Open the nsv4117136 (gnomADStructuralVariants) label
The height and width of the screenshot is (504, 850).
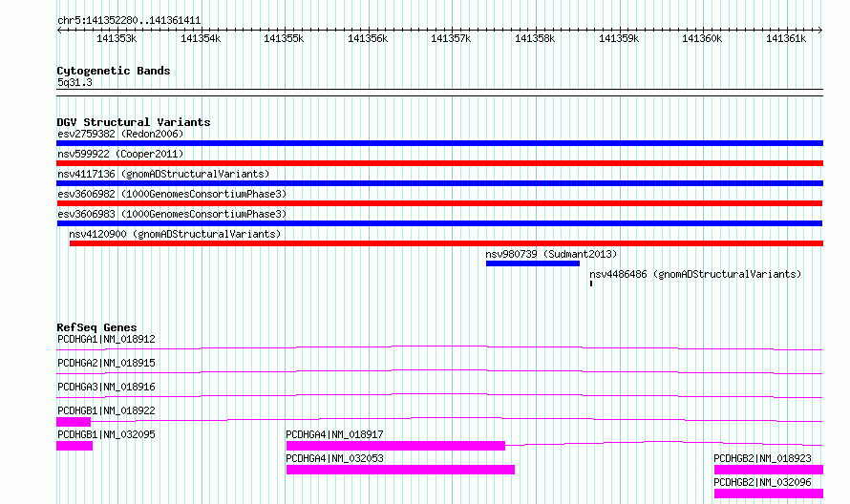click(x=163, y=174)
